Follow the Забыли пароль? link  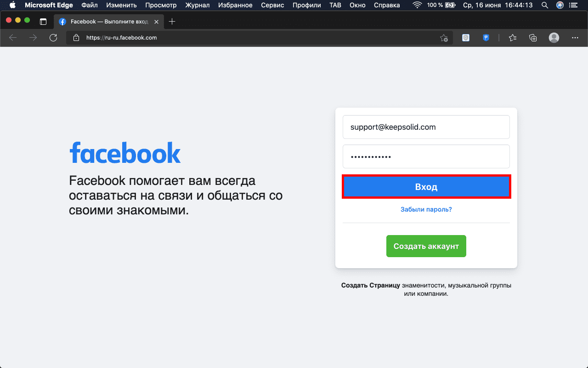[x=426, y=209]
